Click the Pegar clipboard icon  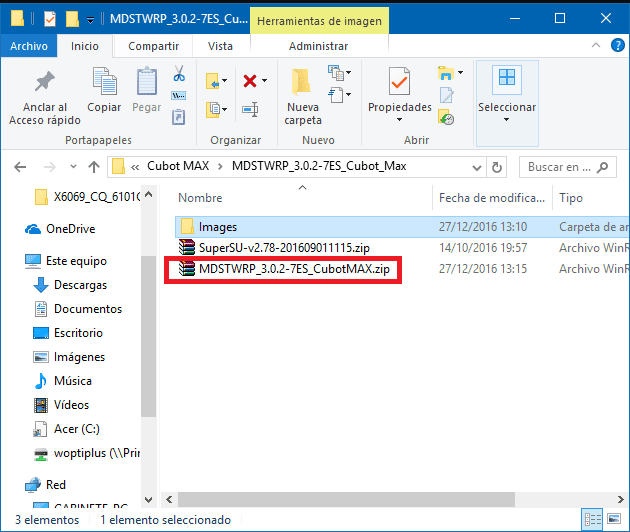point(146,81)
